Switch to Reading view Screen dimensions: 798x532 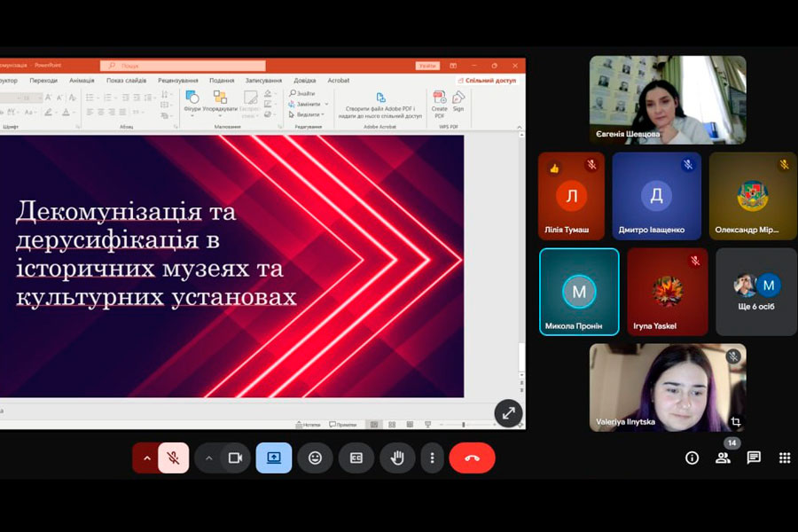coord(410,424)
